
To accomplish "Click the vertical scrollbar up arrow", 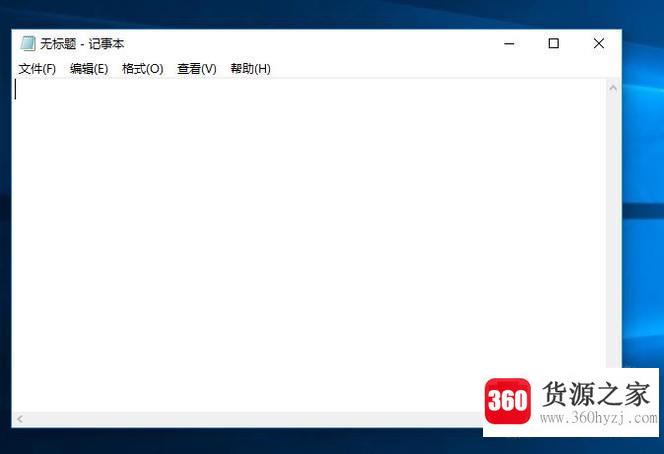I will click(613, 88).
